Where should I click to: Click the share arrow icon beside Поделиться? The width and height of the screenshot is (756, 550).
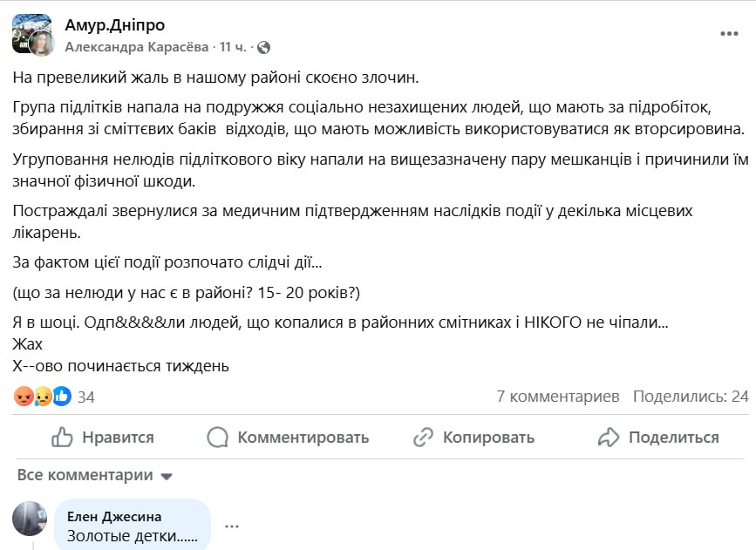tap(609, 438)
